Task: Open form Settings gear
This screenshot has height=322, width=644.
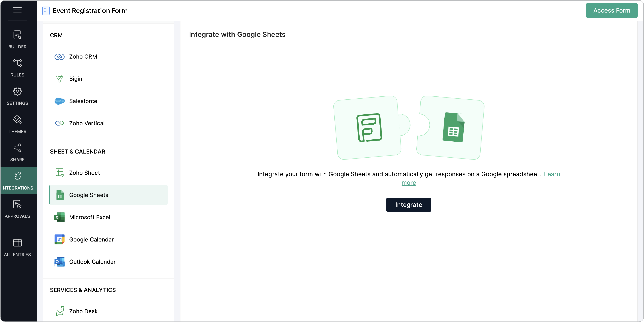Action: [17, 96]
